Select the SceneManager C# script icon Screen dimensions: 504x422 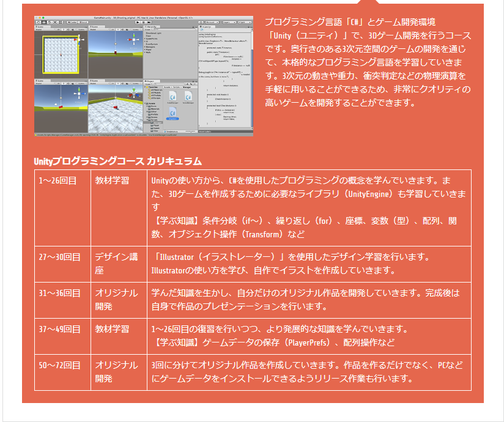188,97
